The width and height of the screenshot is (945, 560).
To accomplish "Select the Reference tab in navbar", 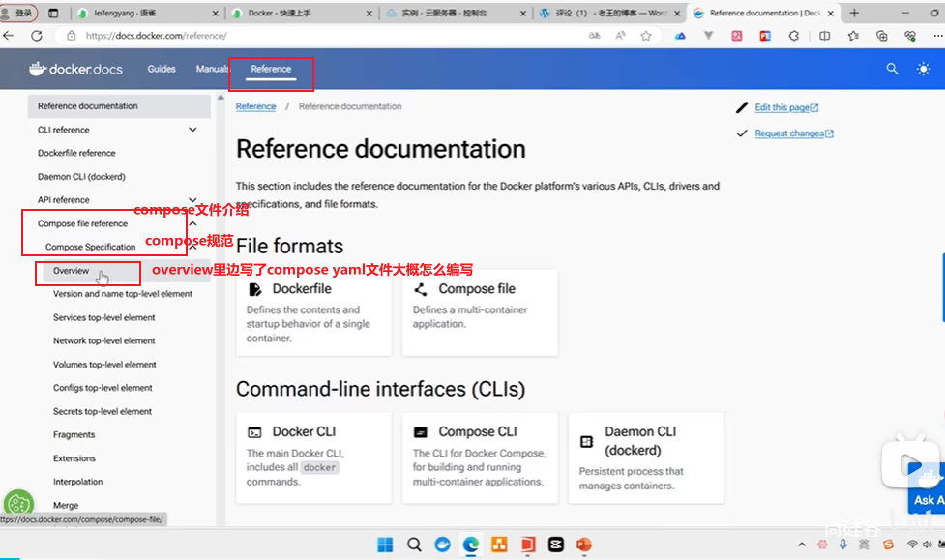I will 271,69.
